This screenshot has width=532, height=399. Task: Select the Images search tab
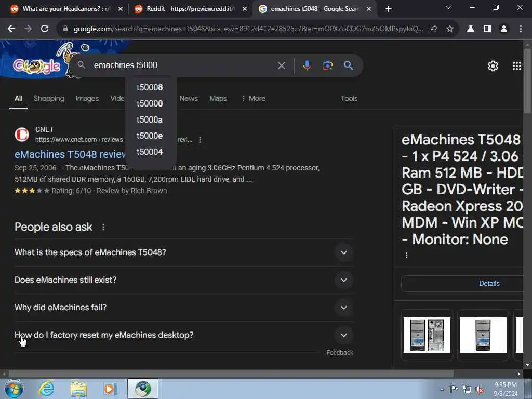(87, 98)
